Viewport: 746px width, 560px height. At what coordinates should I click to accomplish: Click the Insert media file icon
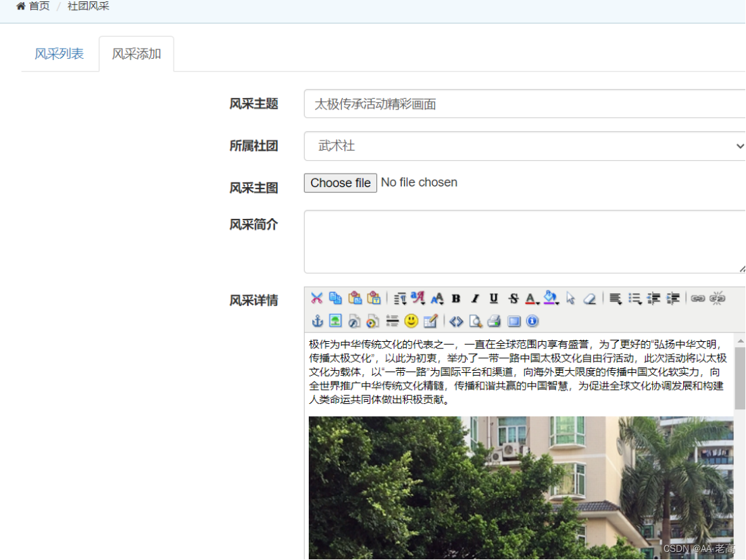[372, 321]
